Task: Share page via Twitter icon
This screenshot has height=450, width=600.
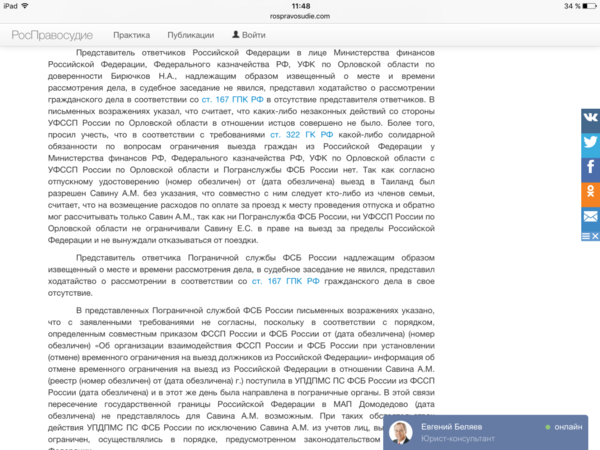Action: [x=590, y=145]
